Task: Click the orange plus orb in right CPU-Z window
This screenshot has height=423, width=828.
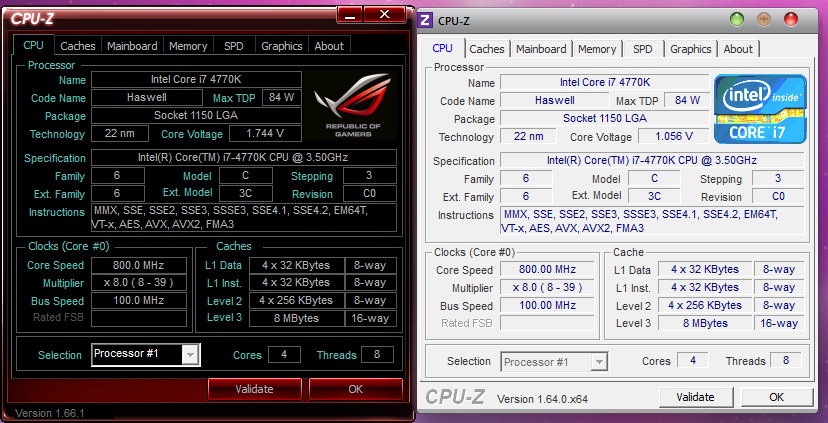Action: pos(764,20)
